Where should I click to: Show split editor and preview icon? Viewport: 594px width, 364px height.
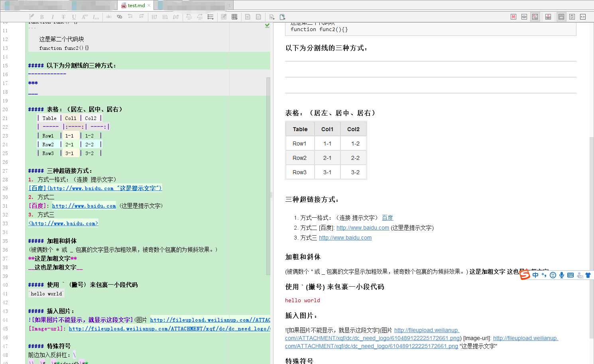tap(535, 17)
